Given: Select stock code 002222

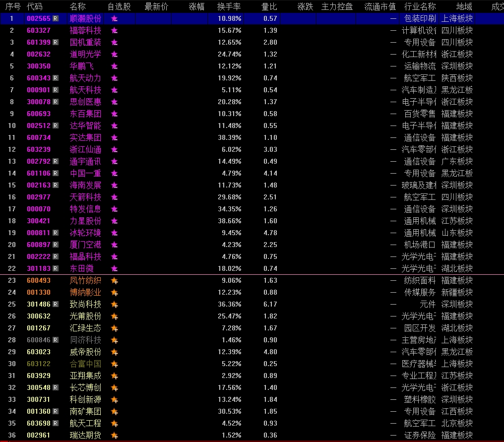Looking at the screenshot, I should [39, 256].
